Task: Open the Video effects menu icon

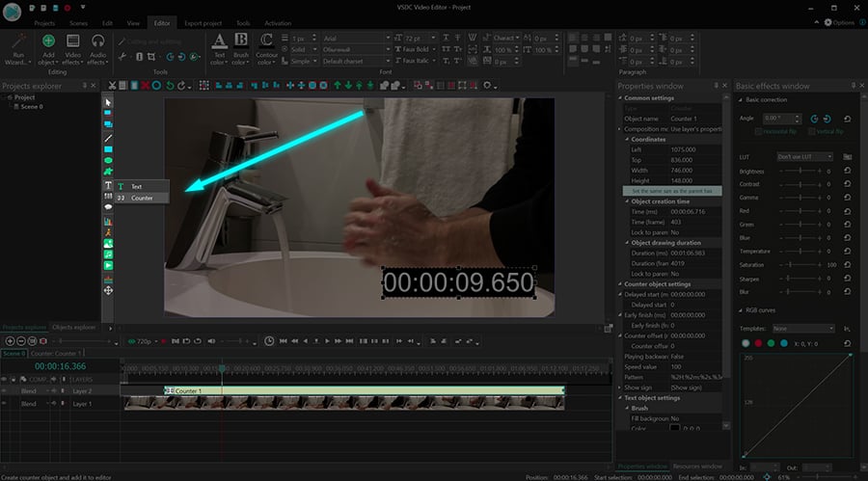Action: click(x=73, y=41)
